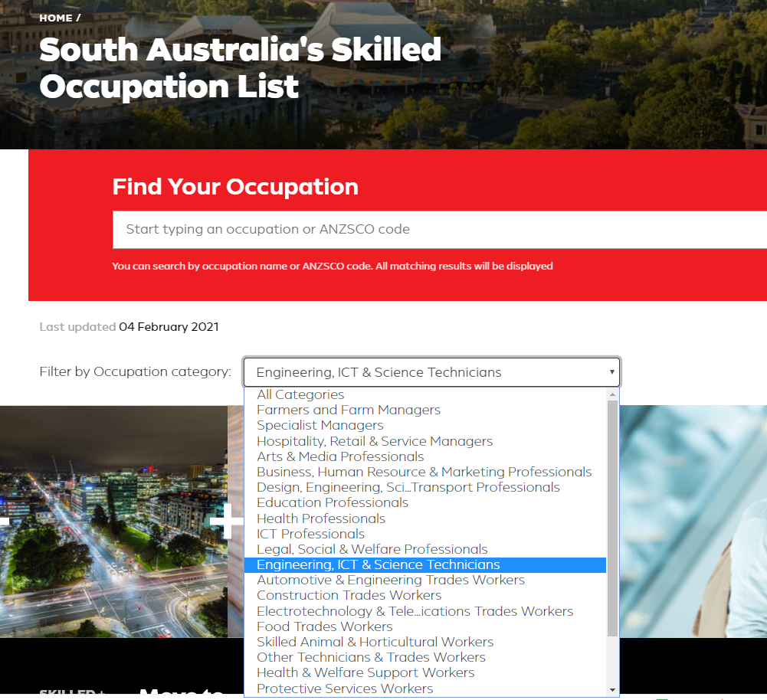Select Health Professionals category
This screenshot has height=700, width=767.
(x=321, y=518)
